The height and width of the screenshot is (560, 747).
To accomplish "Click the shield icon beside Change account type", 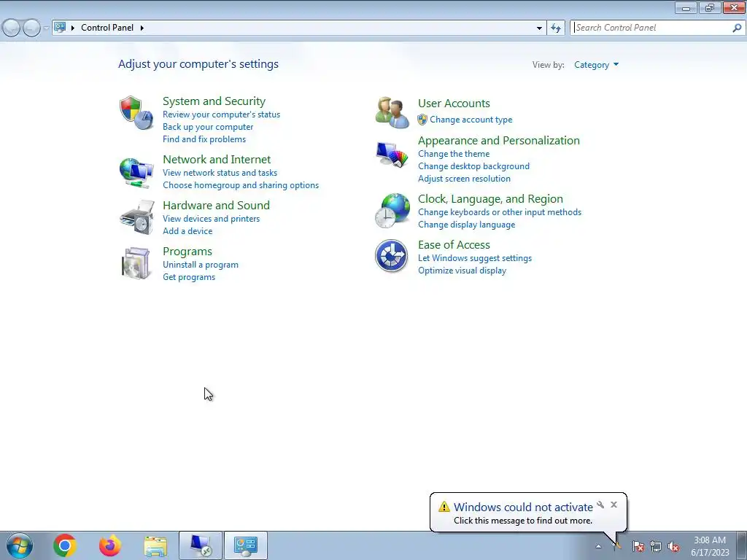I will pos(422,120).
